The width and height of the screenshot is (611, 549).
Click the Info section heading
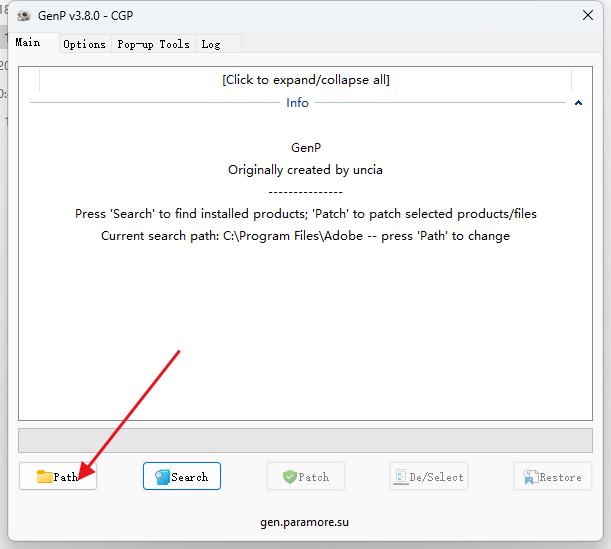297,103
